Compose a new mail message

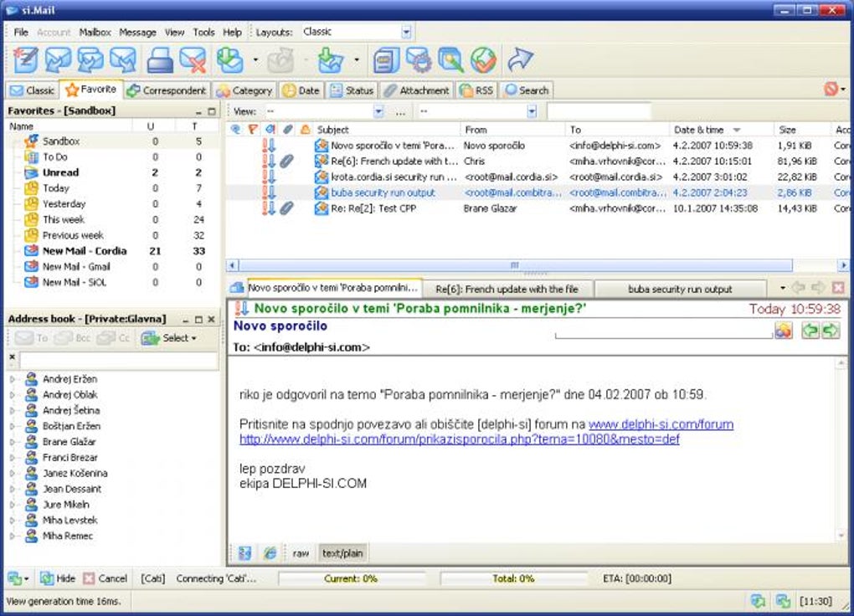pos(24,59)
